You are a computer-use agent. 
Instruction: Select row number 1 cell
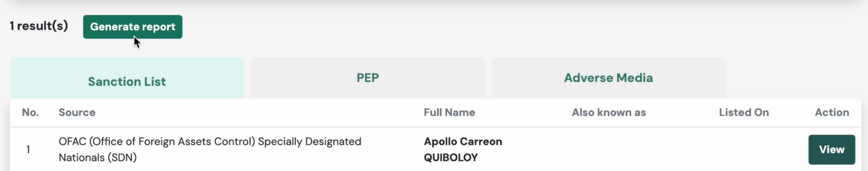tap(28, 150)
